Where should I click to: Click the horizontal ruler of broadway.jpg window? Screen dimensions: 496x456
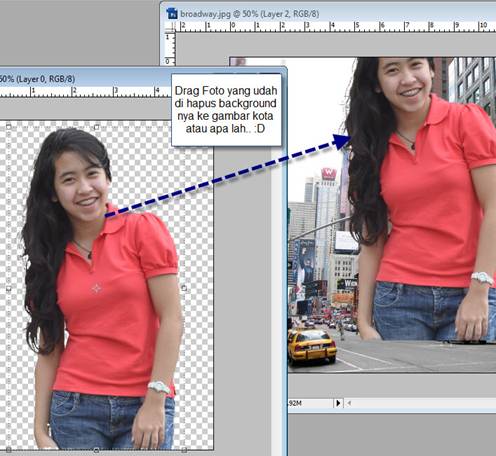[x=336, y=26]
